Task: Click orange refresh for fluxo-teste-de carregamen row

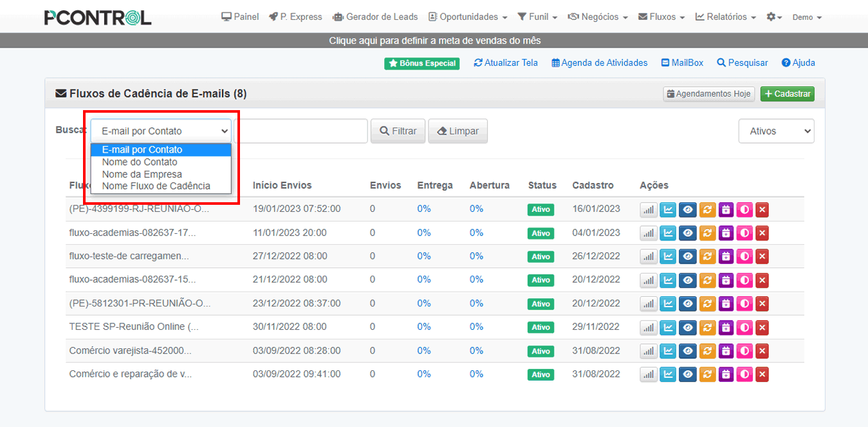Action: [707, 257]
